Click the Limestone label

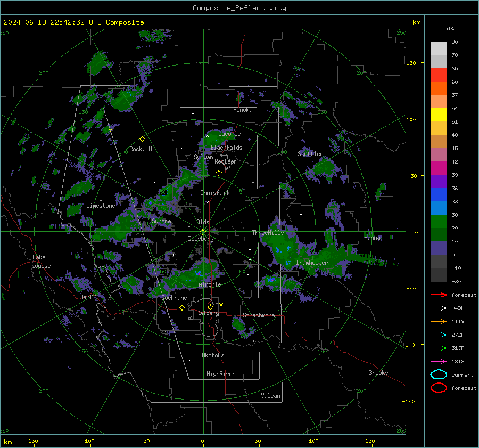(101, 206)
